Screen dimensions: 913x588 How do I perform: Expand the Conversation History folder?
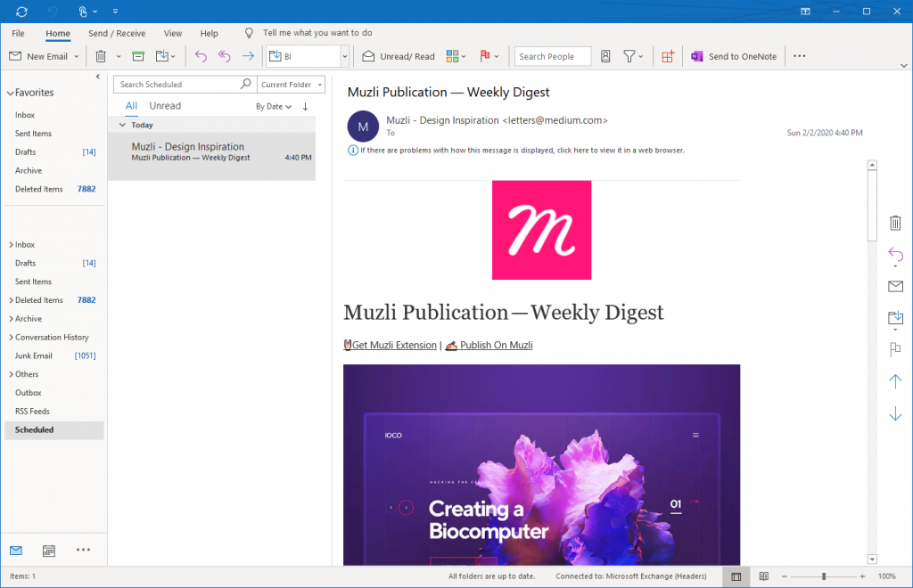(11, 338)
